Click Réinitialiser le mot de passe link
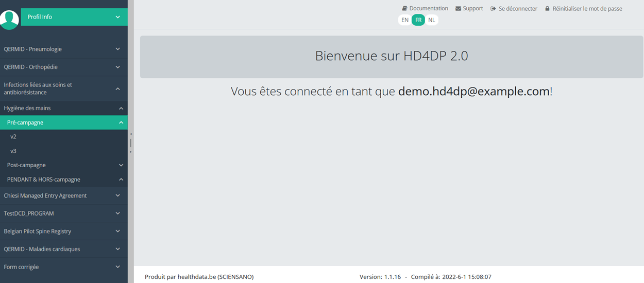This screenshot has width=644, height=283. tap(587, 9)
